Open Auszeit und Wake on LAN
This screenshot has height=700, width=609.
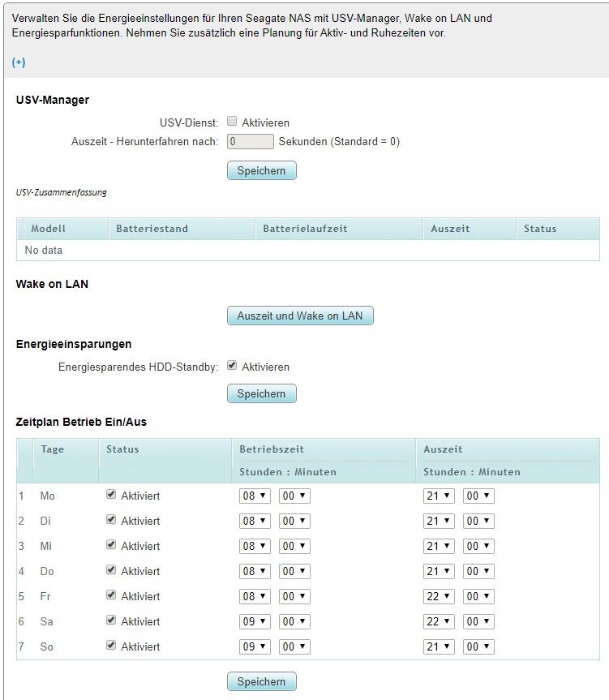pyautogui.click(x=300, y=316)
